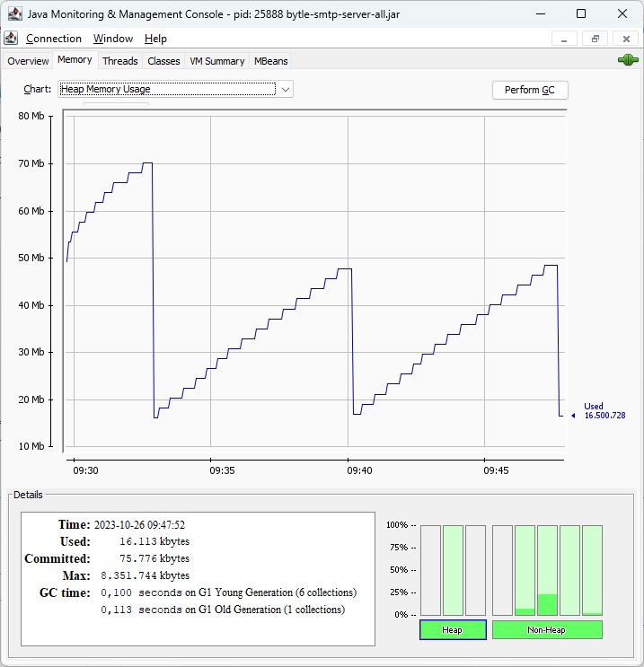The height and width of the screenshot is (667, 644).
Task: Go to the MBeans tab
Action: 270,61
